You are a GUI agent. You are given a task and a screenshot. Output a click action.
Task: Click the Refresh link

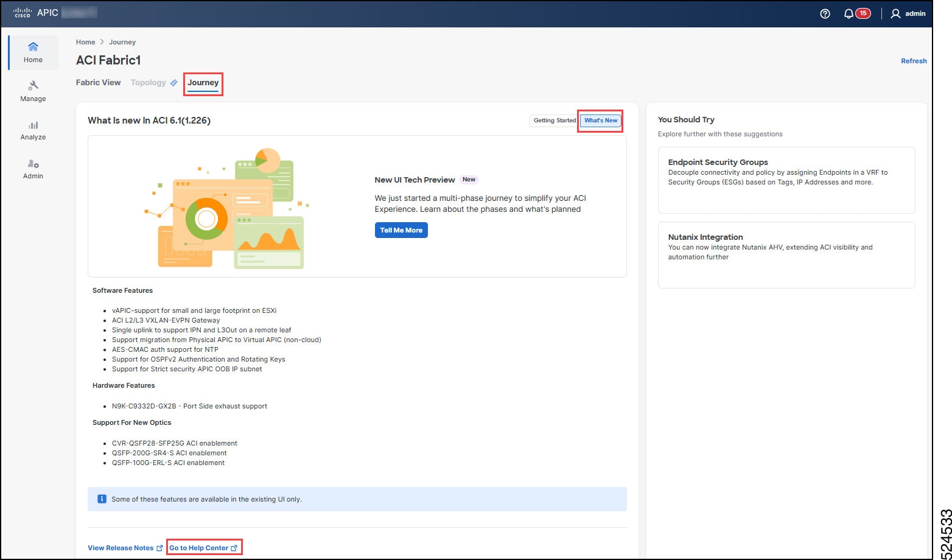(914, 61)
